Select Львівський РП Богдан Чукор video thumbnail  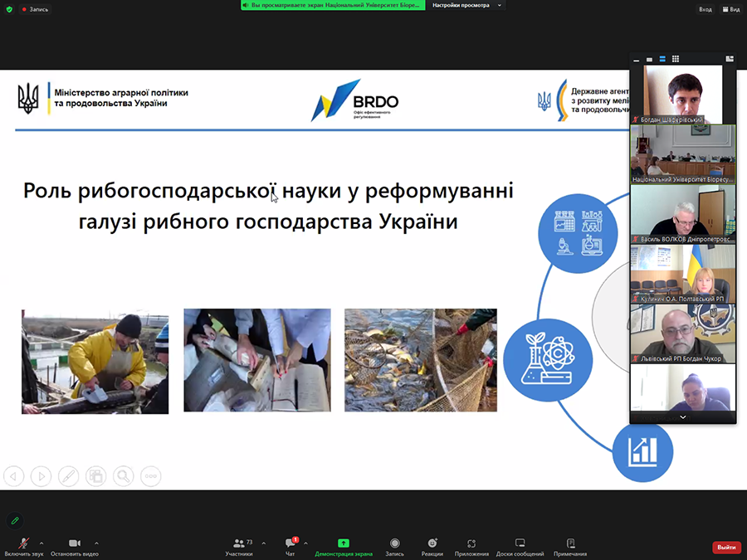(683, 334)
